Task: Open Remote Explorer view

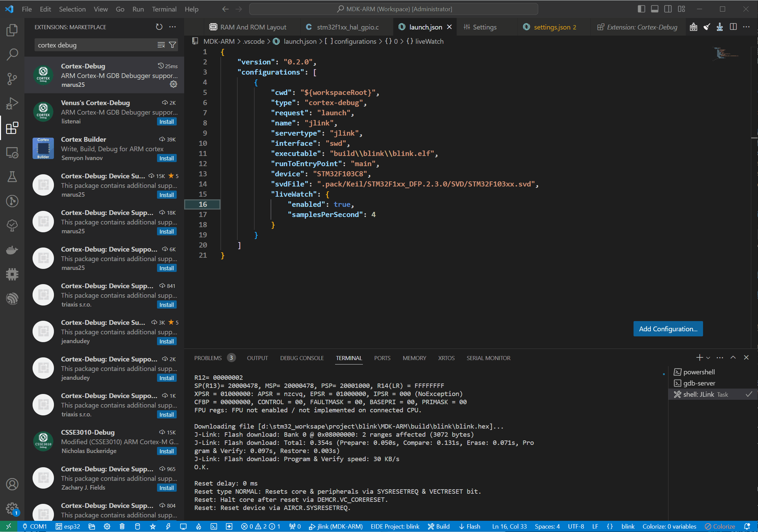Action: point(12,153)
